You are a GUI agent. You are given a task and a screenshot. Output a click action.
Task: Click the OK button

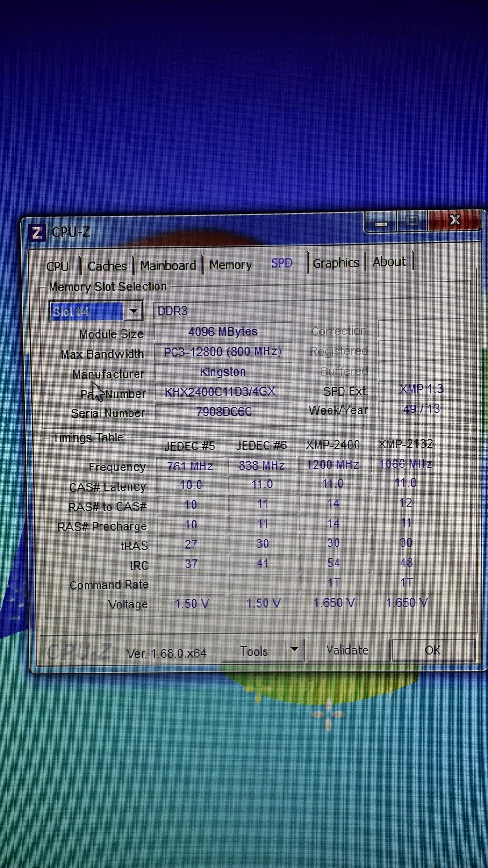click(x=432, y=650)
